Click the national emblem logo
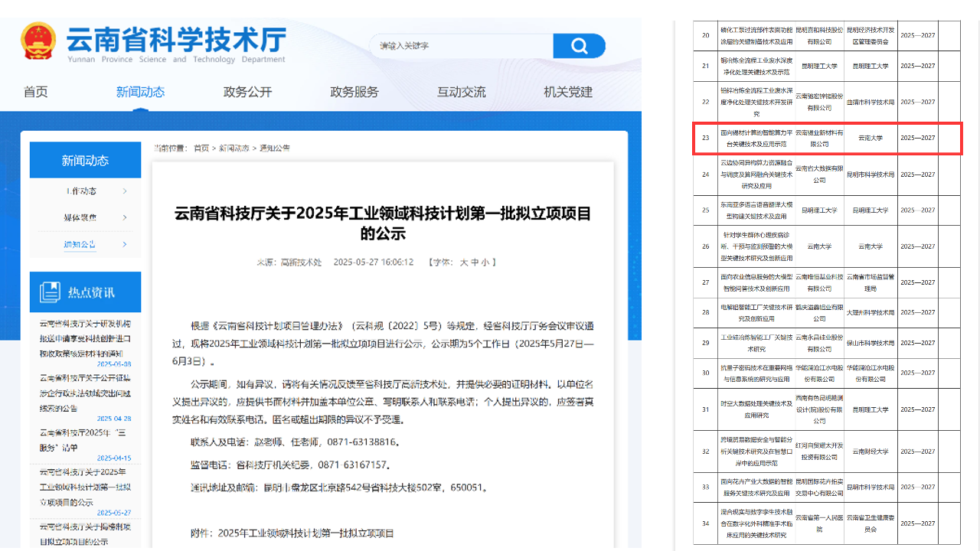 click(38, 41)
